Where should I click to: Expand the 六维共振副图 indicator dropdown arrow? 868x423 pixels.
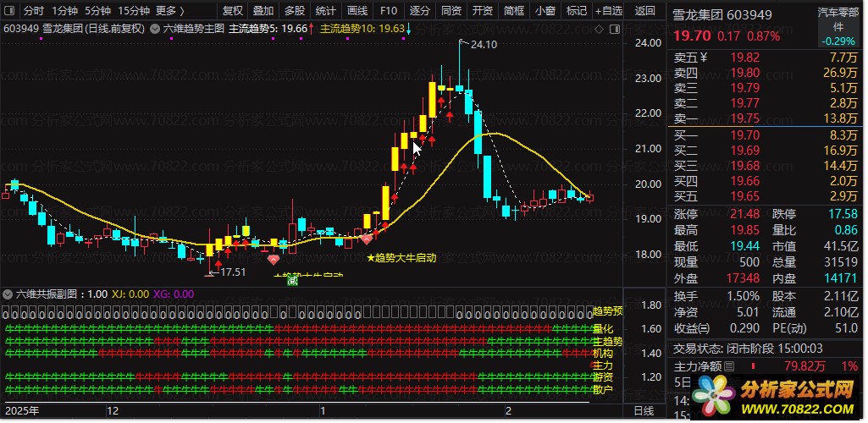8,294
